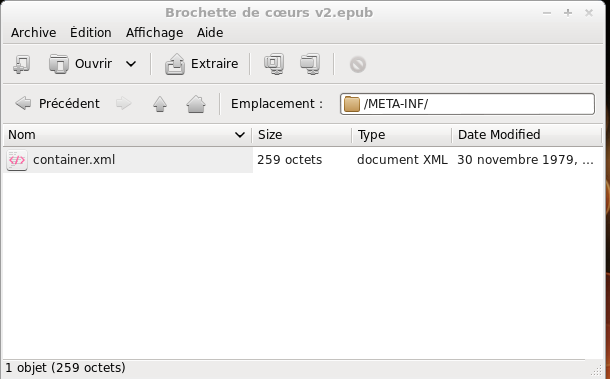This screenshot has height=379, width=610.
Task: Go back with the Précédent button
Action: (x=58, y=104)
